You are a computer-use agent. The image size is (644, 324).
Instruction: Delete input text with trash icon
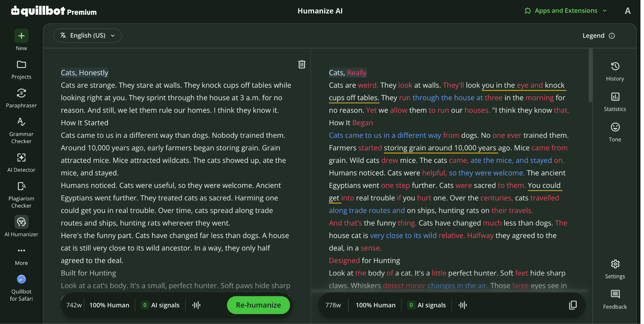coord(302,64)
